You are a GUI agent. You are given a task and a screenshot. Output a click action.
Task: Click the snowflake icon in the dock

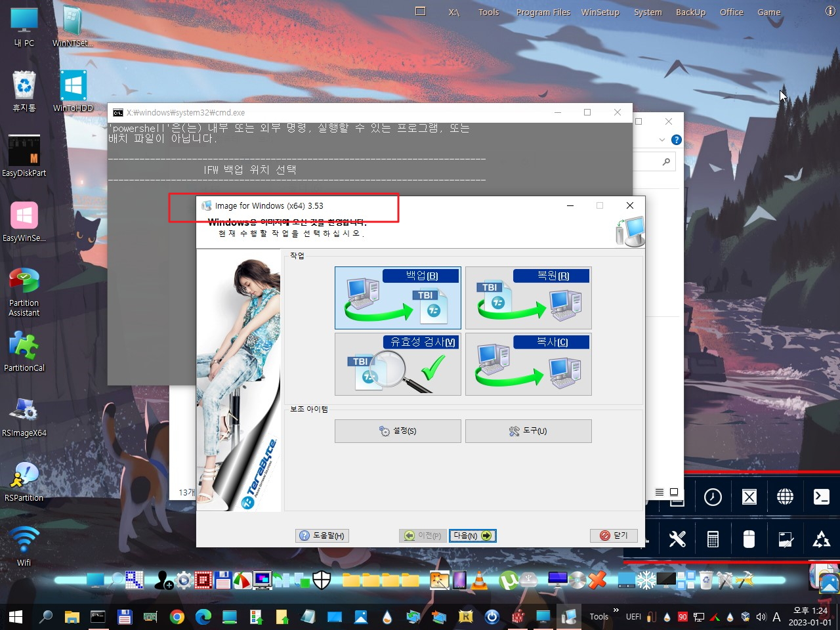pos(646,580)
